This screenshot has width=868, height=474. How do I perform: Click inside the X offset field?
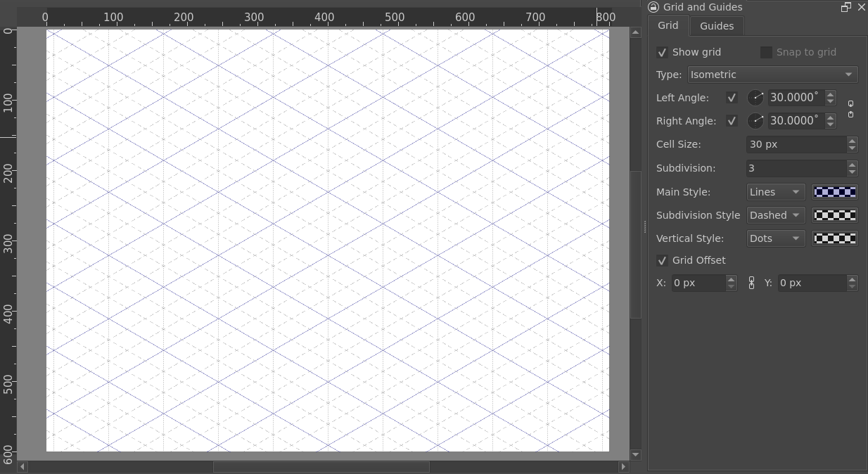696,283
